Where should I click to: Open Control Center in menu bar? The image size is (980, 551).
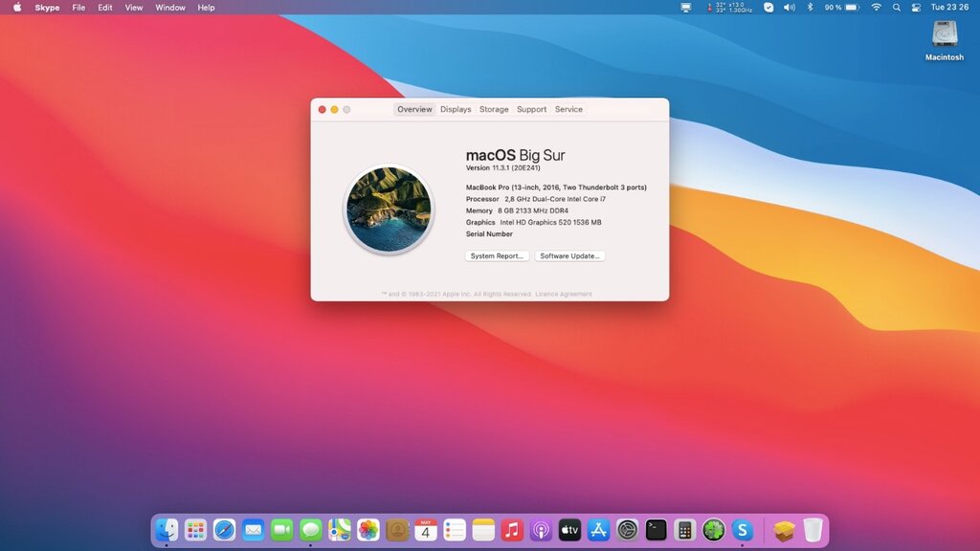coord(916,7)
